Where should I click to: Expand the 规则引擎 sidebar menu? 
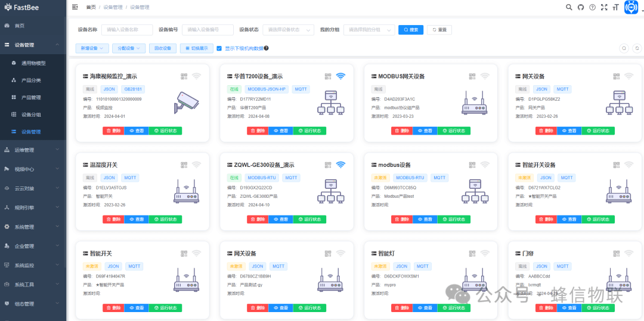[x=33, y=207]
